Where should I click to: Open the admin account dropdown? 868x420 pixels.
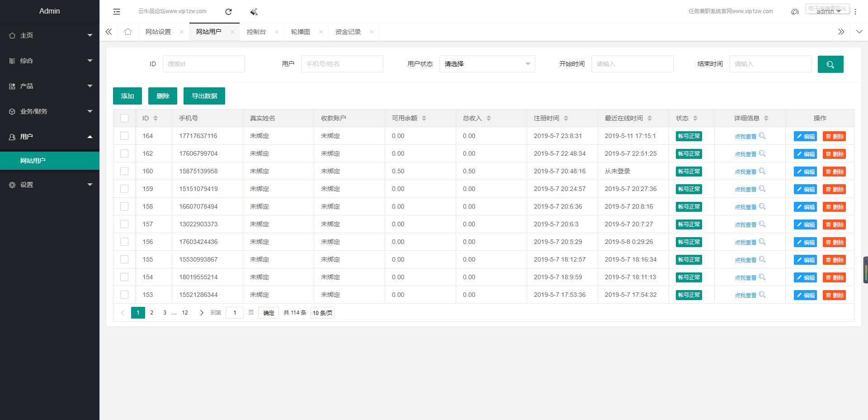[x=828, y=11]
